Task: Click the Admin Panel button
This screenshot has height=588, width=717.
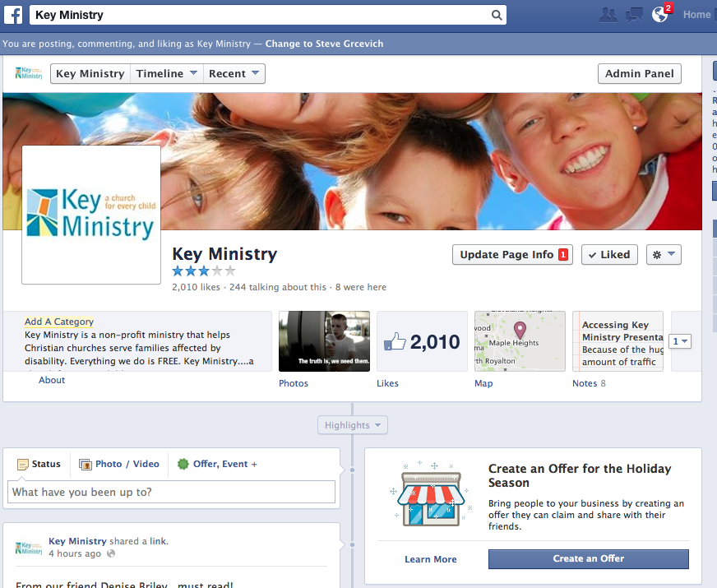Action: 639,74
